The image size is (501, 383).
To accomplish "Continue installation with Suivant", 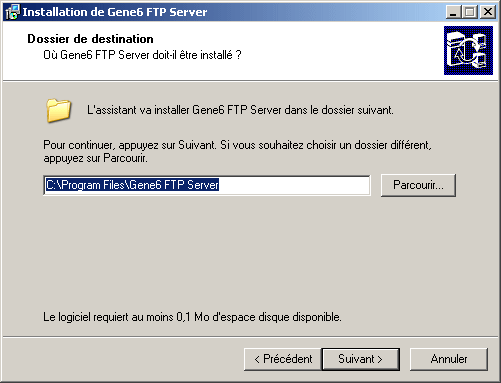I will click(361, 359).
